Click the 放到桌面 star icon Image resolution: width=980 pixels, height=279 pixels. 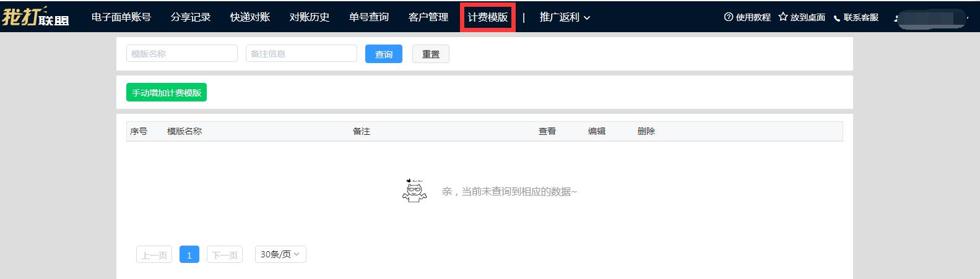click(x=783, y=17)
